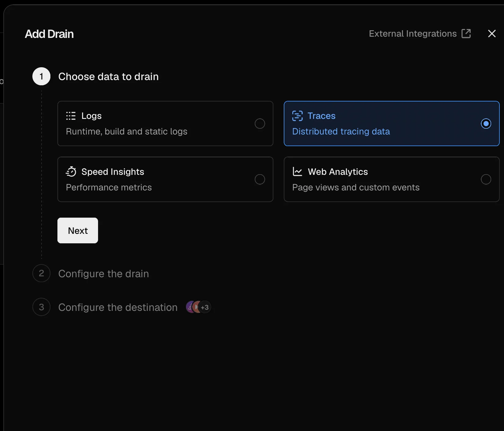504x431 pixels.
Task: Click the "Distributed tracing data" description
Action: tap(341, 131)
